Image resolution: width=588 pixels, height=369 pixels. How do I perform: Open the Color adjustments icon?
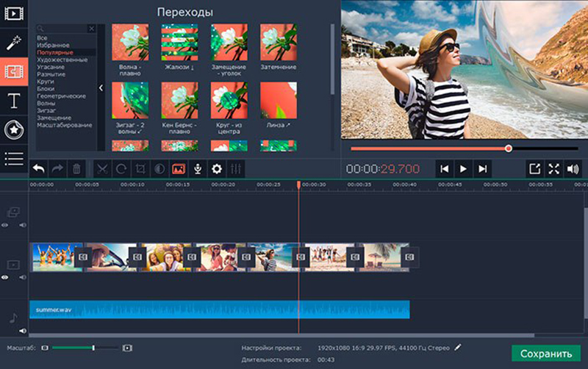159,169
